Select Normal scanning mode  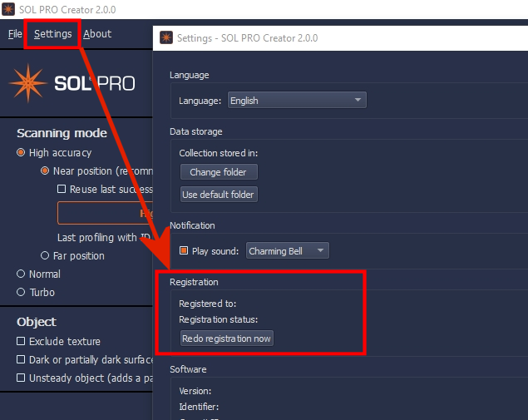pos(21,274)
